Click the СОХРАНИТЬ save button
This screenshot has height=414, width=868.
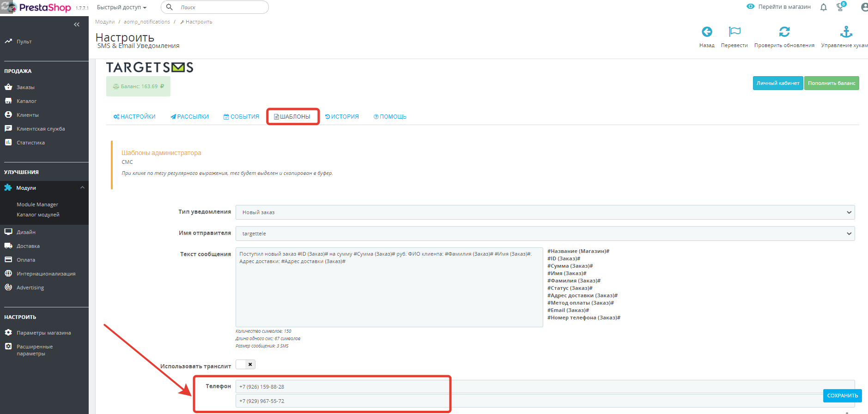tap(842, 396)
